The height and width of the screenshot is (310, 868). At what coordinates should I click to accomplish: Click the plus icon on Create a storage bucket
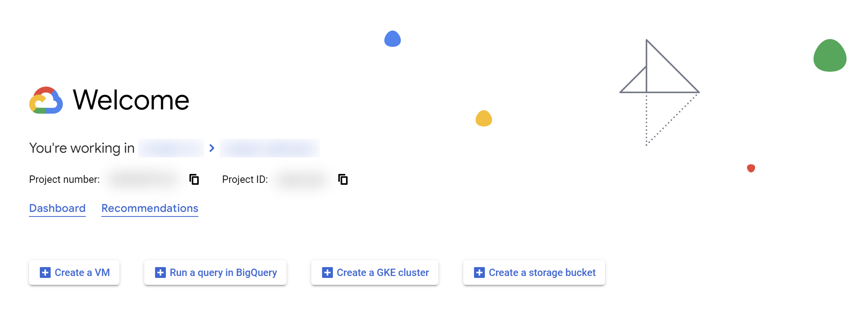[479, 272]
